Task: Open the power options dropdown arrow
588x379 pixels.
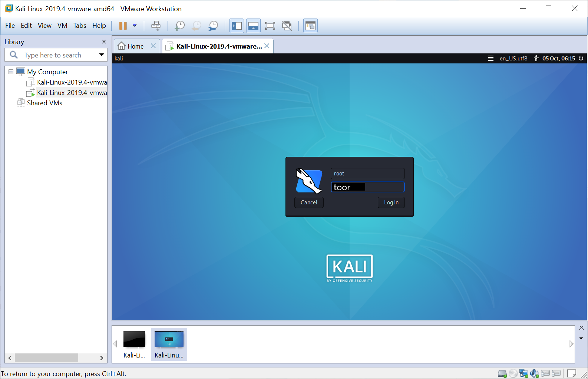Action: tap(135, 26)
